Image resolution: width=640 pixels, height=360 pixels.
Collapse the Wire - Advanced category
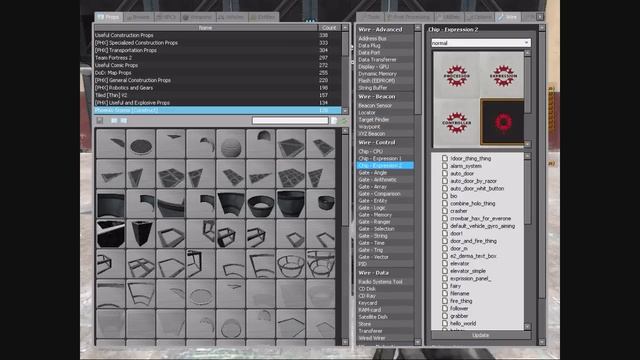pyautogui.click(x=385, y=29)
